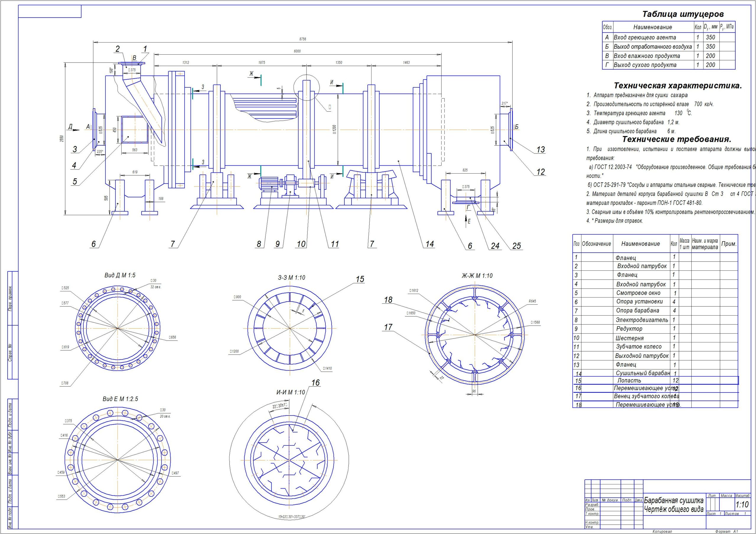Click 'Опора барабана' in the parts list

[x=638, y=310]
